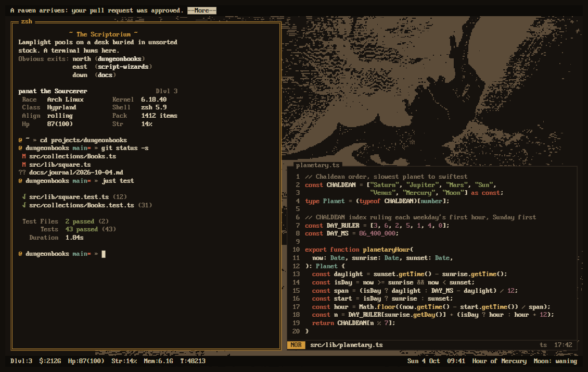588x372 pixels.
Task: Click the shell value zsh 5.9
Action: click(x=154, y=107)
